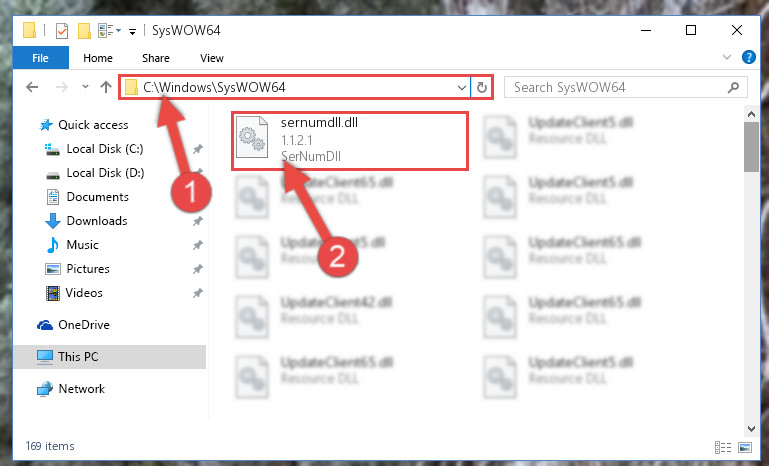The image size is (769, 466).
Task: Open recent locations dropdown arrow
Action: (85, 87)
